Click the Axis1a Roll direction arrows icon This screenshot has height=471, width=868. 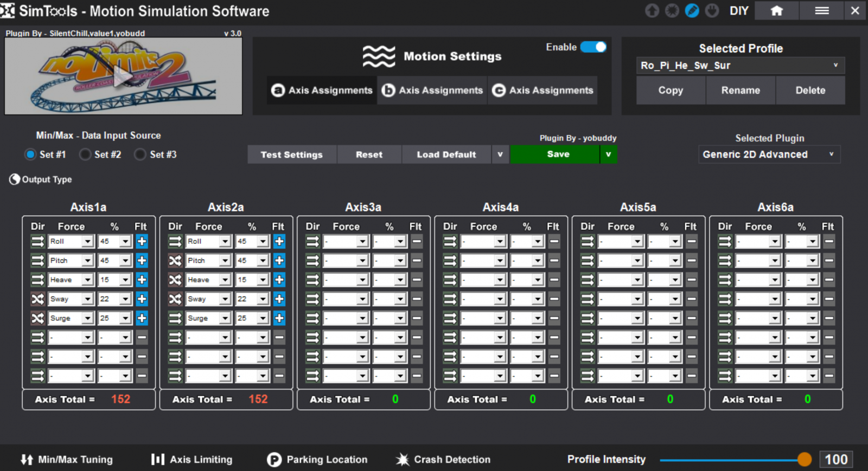[37, 242]
